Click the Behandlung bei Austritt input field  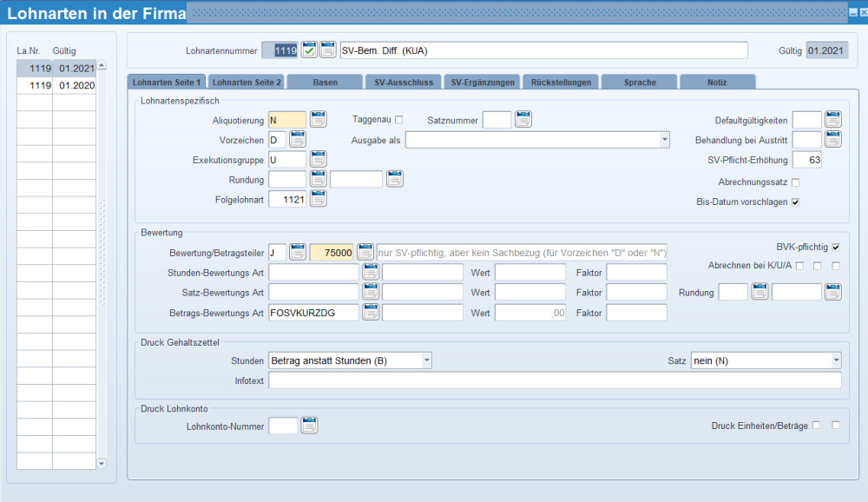pos(807,140)
